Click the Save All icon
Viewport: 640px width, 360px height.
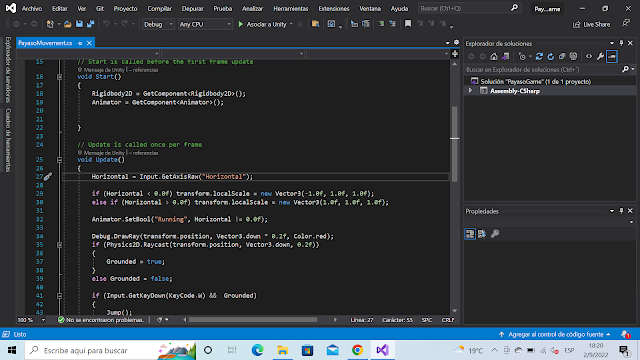tap(90, 24)
